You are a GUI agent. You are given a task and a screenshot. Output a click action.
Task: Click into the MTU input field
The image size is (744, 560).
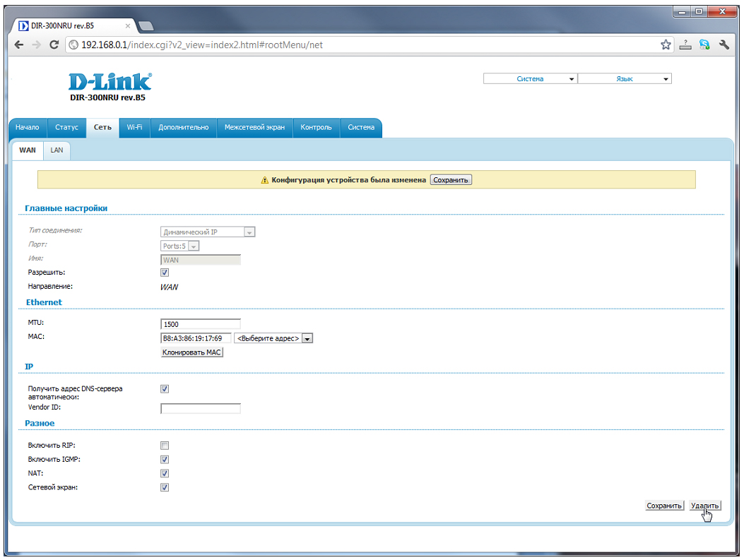[201, 325]
